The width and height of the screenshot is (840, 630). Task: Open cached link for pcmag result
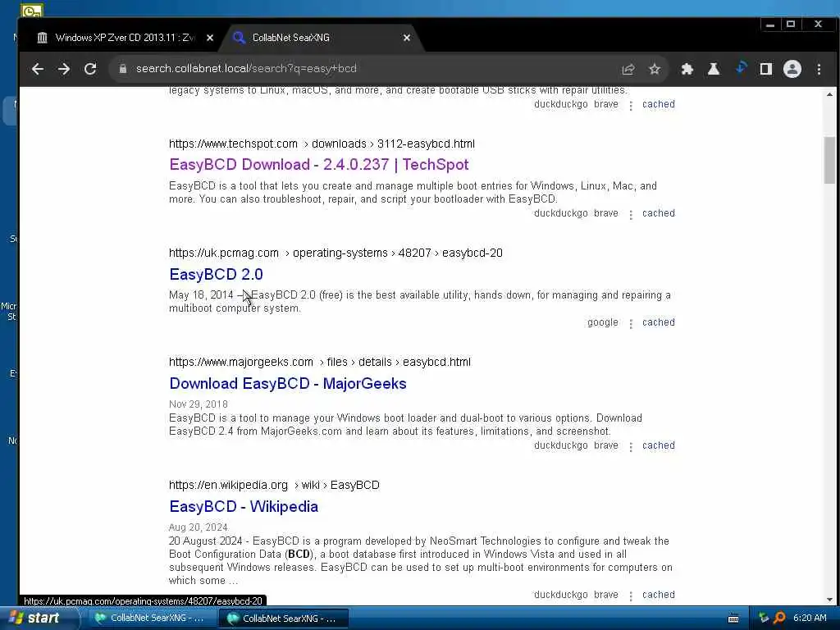659,322
